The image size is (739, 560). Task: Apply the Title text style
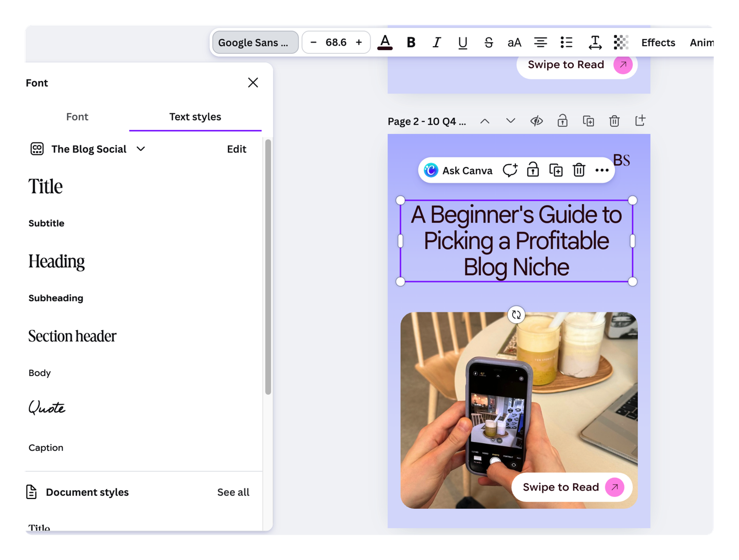[x=46, y=187]
